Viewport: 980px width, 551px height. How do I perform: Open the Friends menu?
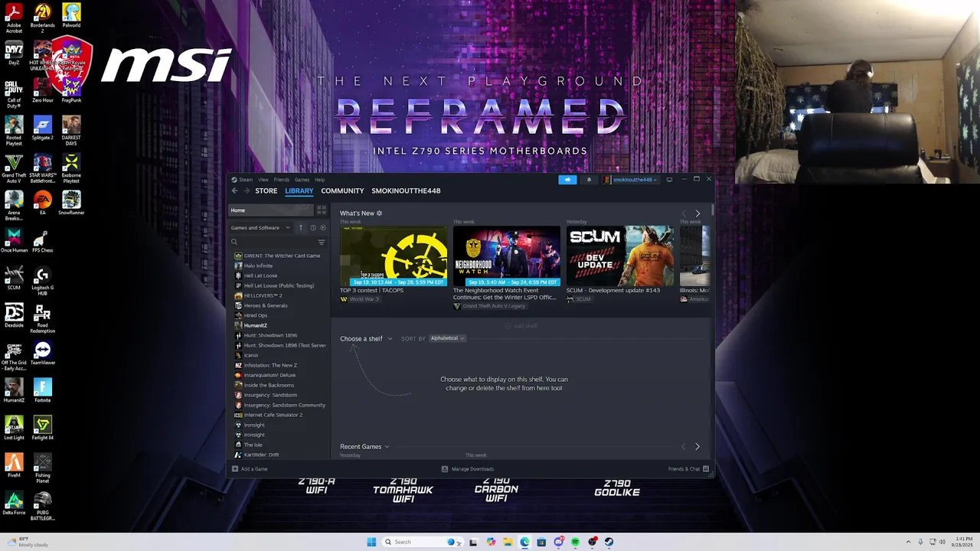point(281,180)
